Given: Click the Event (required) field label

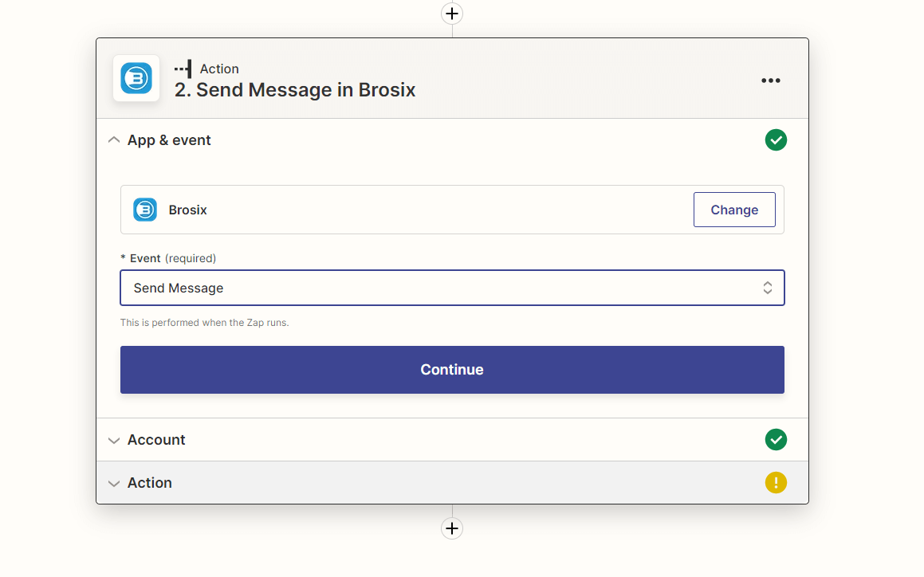Looking at the screenshot, I should tap(168, 258).
